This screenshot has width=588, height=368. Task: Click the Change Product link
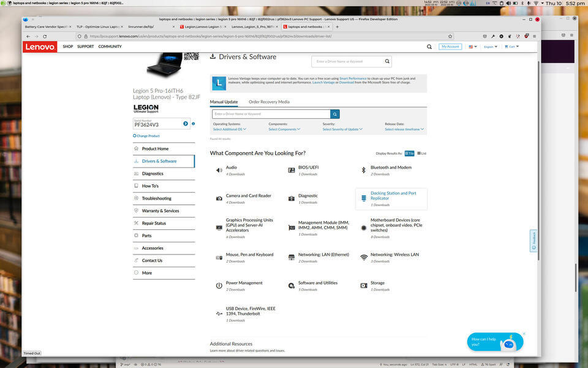[146, 136]
